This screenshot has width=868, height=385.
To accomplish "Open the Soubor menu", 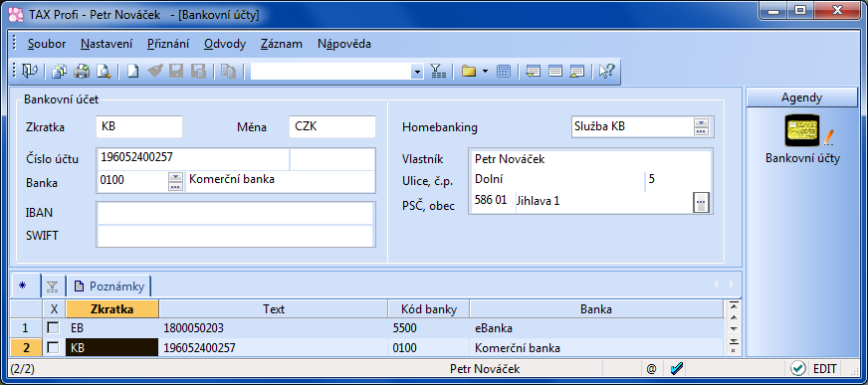I will 47,44.
